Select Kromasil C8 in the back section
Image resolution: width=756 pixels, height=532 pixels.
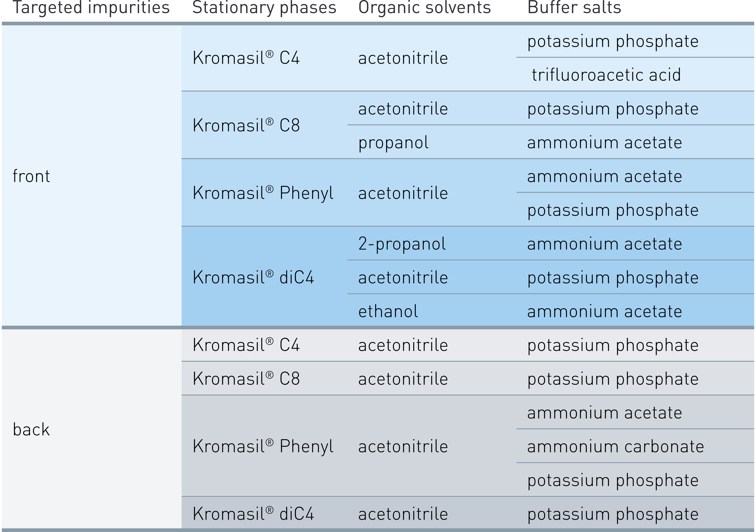click(x=246, y=379)
